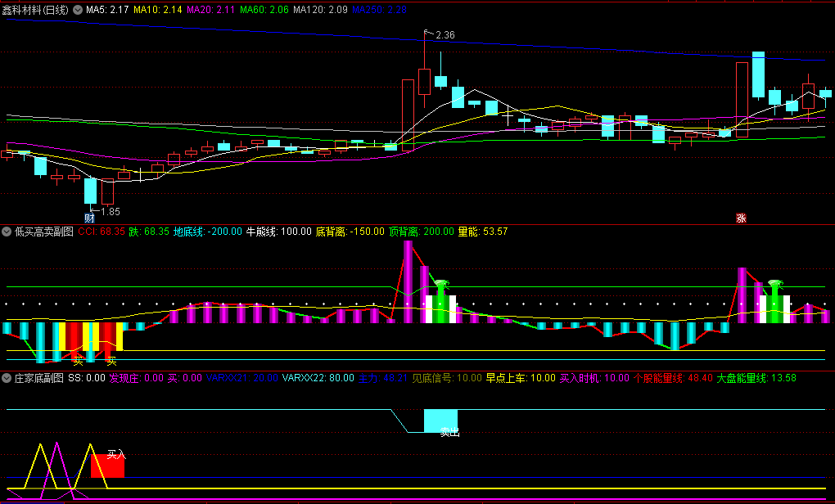Select the 买入时机: 10.00 value
This screenshot has width=835, height=504.
point(594,378)
